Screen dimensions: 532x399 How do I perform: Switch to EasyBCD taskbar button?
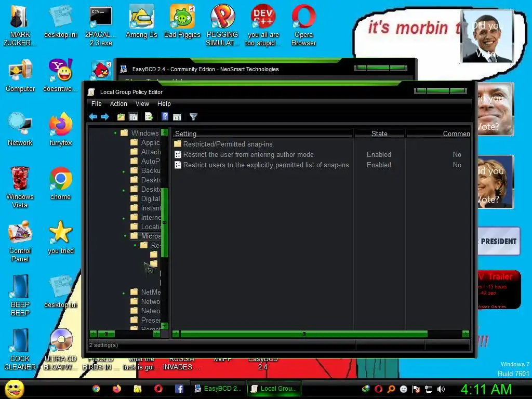coord(218,389)
